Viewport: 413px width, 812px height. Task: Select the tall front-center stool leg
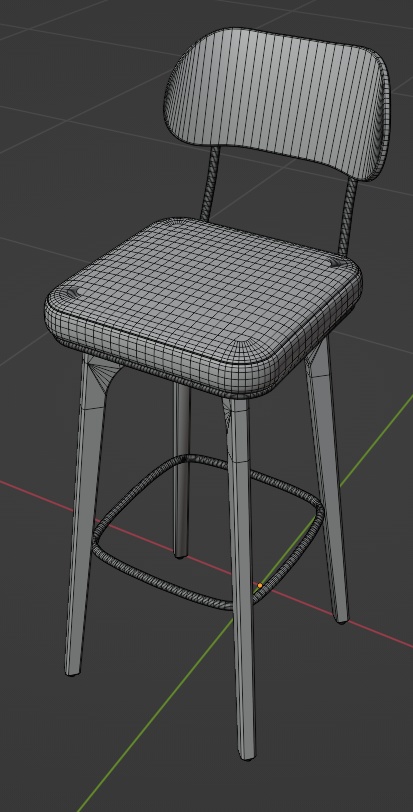(x=242, y=577)
